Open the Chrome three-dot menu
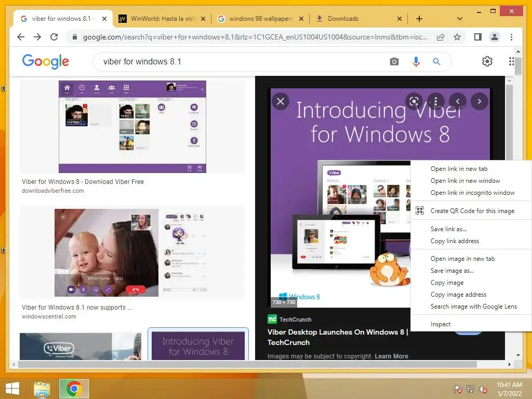The height and width of the screenshot is (399, 532). point(511,37)
